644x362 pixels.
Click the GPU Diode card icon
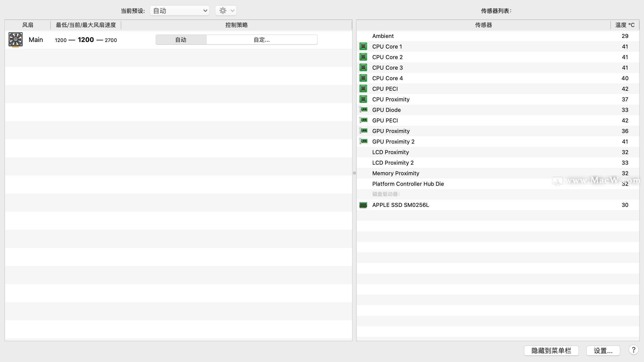tap(363, 110)
